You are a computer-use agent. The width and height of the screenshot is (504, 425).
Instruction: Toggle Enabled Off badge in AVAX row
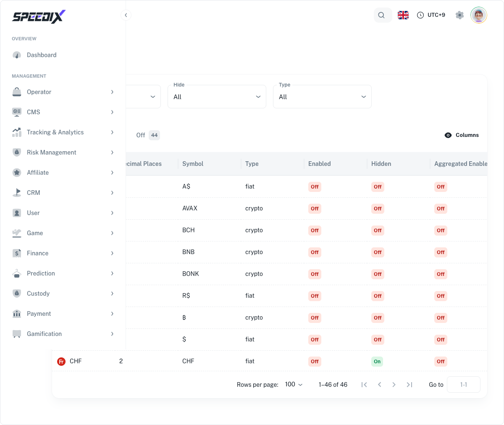(x=315, y=209)
